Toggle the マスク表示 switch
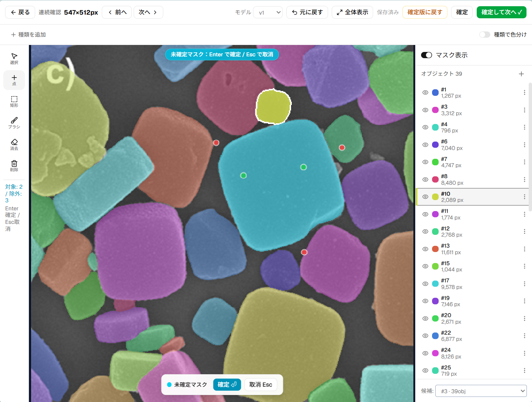The image size is (532, 402). click(x=427, y=55)
